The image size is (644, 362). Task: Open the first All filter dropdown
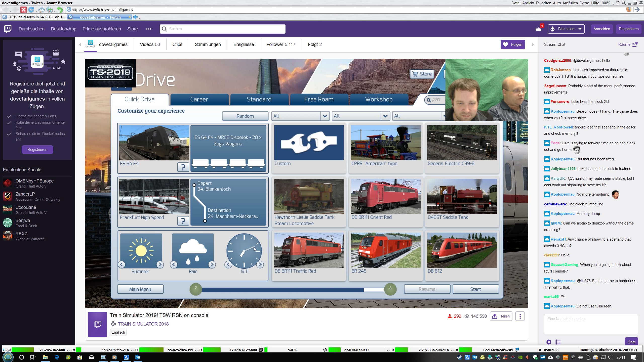[x=325, y=116]
